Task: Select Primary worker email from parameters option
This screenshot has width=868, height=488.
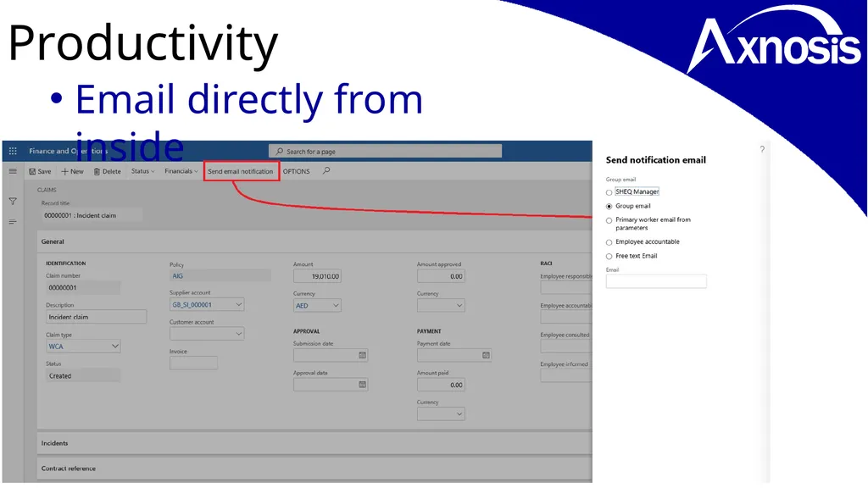Action: pos(609,220)
